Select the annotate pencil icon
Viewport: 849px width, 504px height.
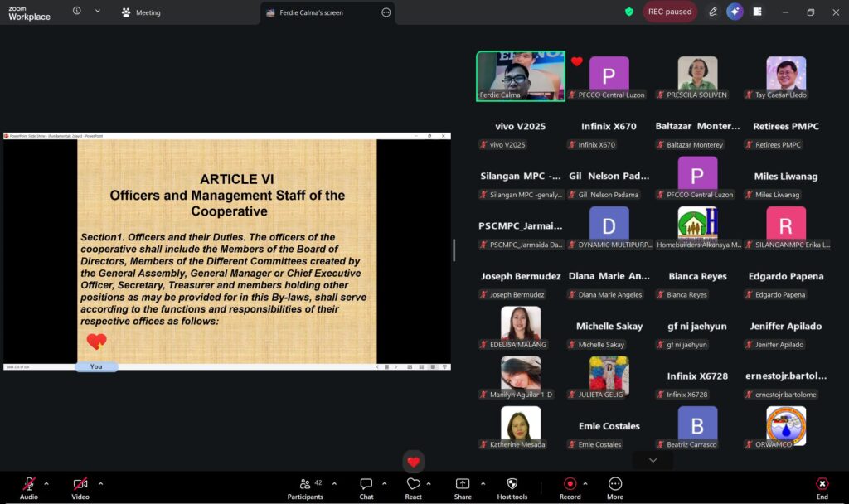[713, 12]
